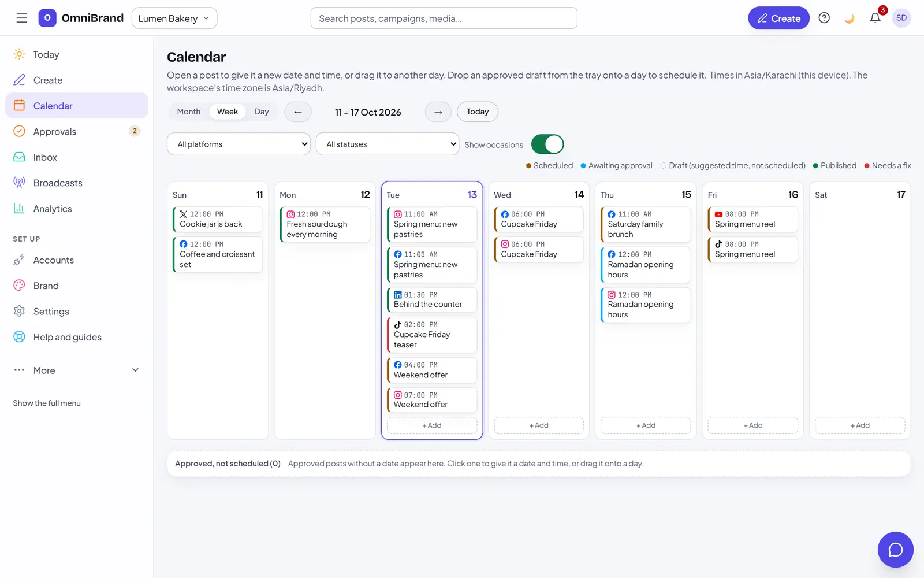
Task: Click Show the full menu link
Action: click(x=47, y=403)
